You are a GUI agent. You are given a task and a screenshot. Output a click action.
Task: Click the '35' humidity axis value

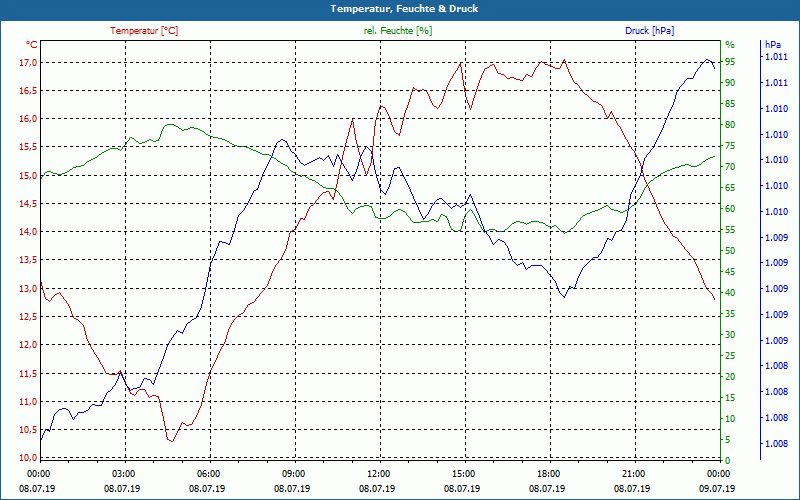coord(730,314)
